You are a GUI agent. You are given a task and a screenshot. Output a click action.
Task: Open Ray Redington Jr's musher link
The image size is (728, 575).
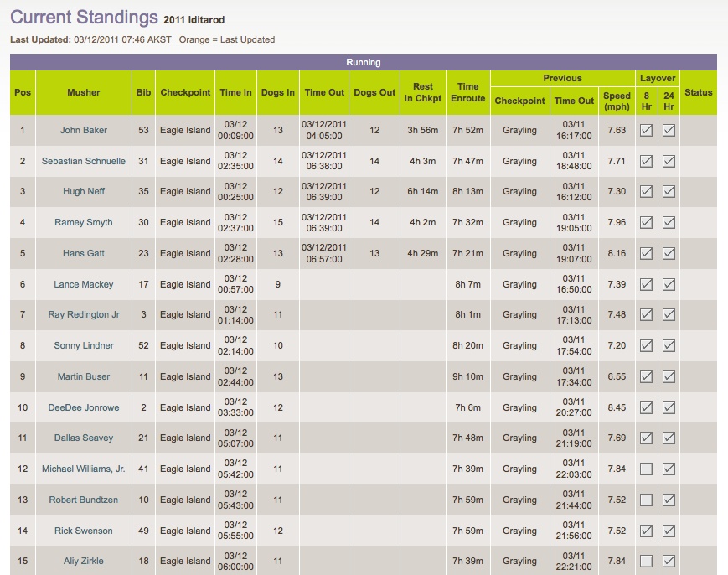coord(84,314)
